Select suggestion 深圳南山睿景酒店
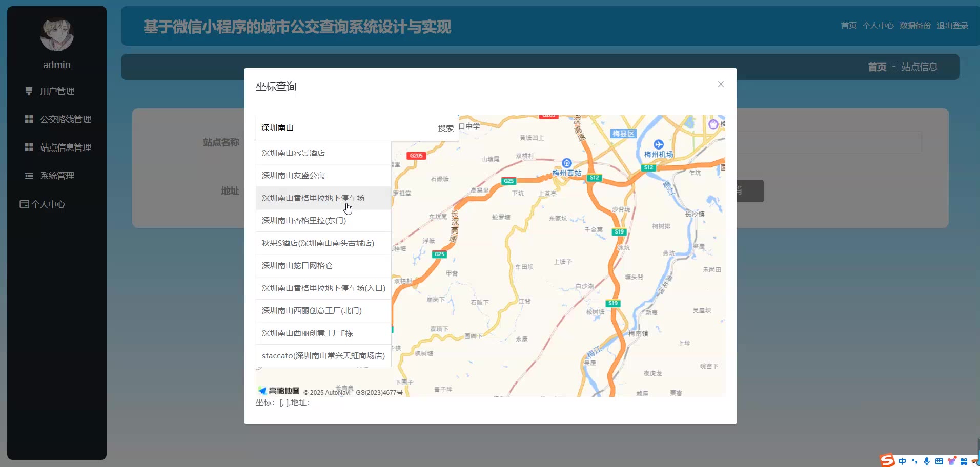The image size is (980, 467). 323,153
